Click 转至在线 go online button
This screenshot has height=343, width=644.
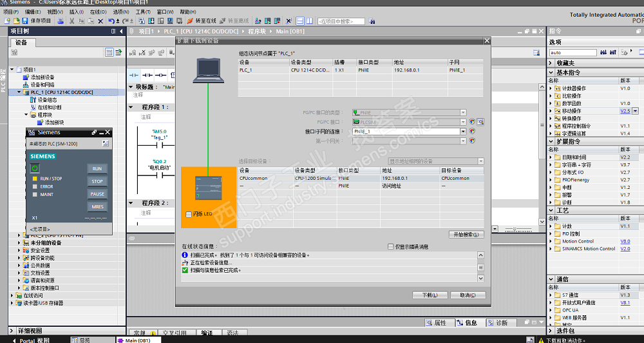click(201, 21)
